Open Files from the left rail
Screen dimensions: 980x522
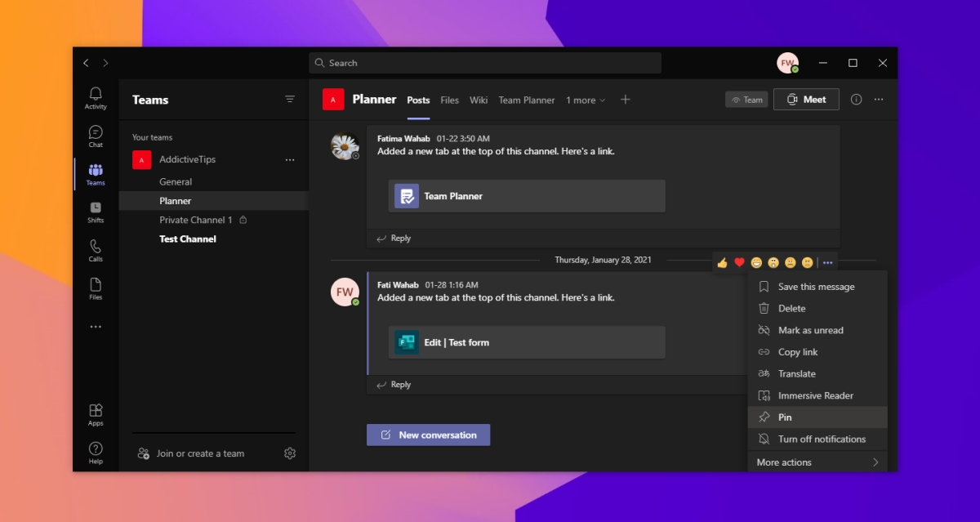(x=96, y=288)
